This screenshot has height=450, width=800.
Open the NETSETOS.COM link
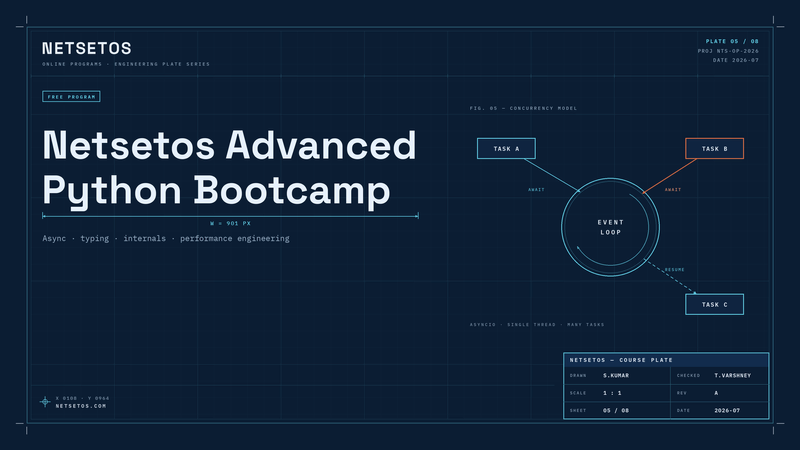[81, 406]
